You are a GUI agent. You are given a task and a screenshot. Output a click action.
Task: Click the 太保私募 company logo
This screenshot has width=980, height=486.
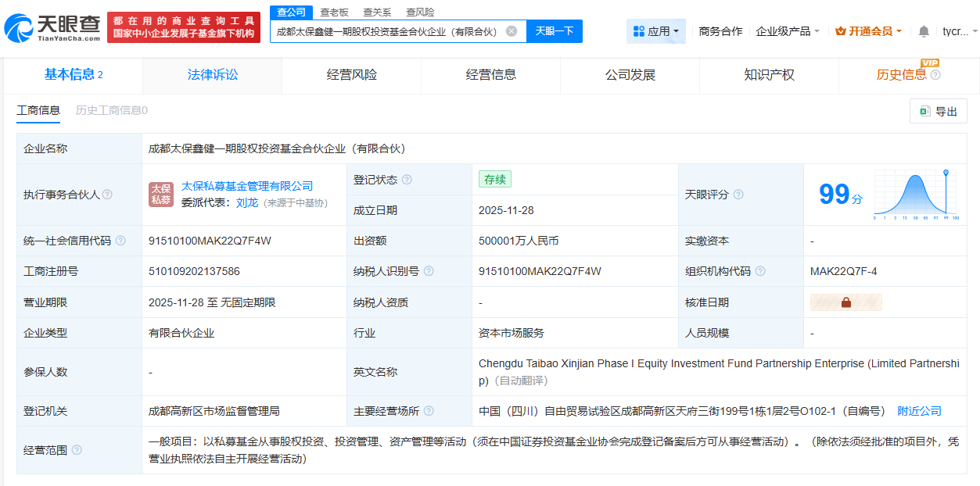coord(161,194)
